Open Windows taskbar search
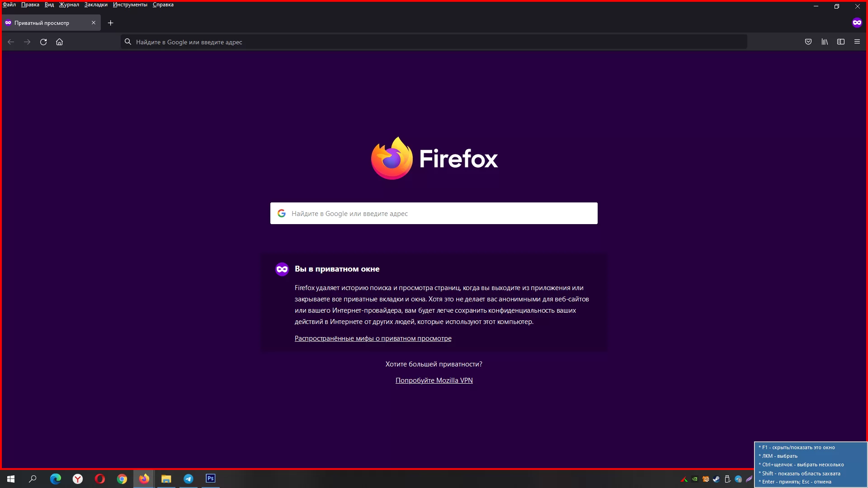 (33, 479)
